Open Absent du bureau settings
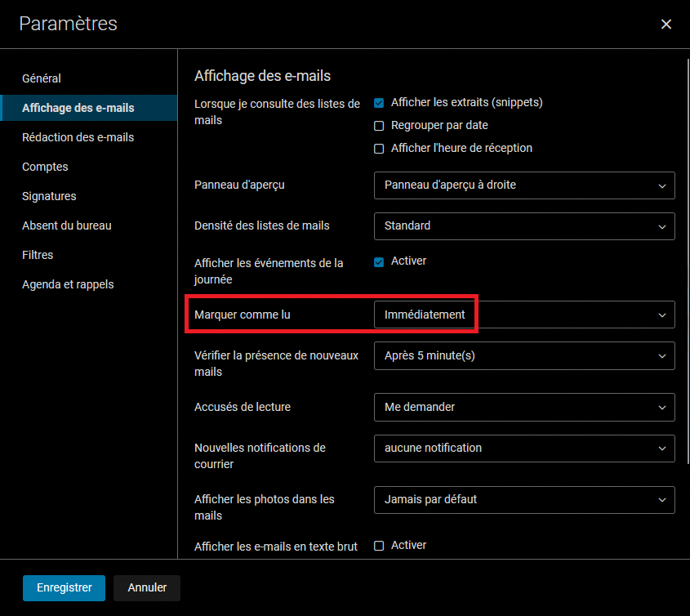 coord(66,225)
